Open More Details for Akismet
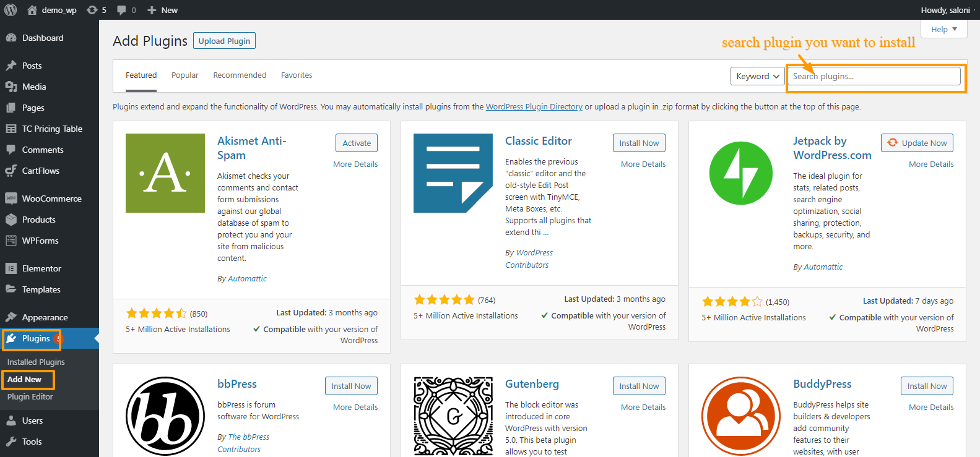 [355, 164]
